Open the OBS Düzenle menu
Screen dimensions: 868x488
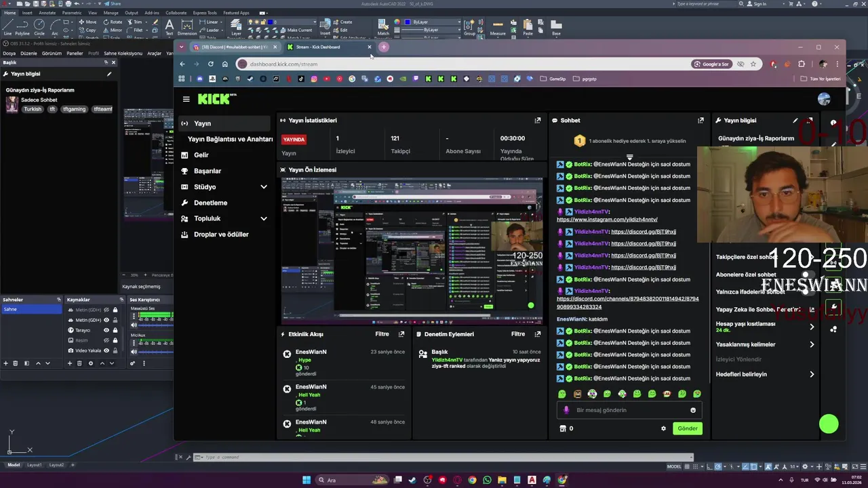(x=28, y=54)
